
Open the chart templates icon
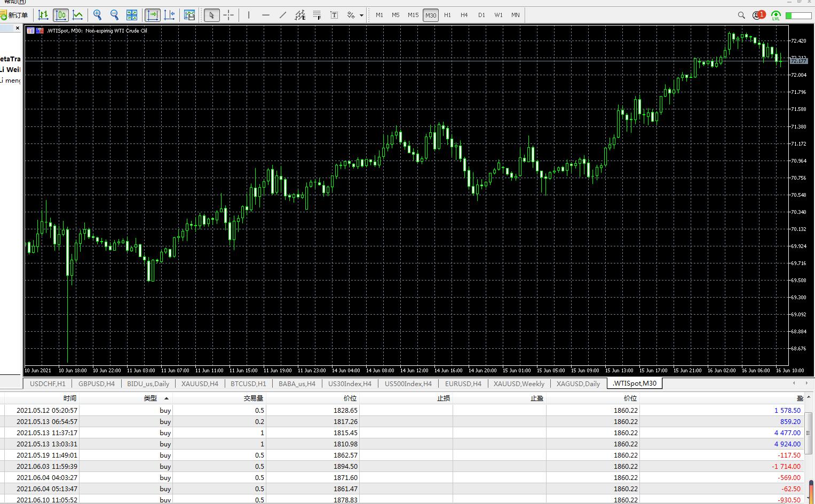coord(189,15)
